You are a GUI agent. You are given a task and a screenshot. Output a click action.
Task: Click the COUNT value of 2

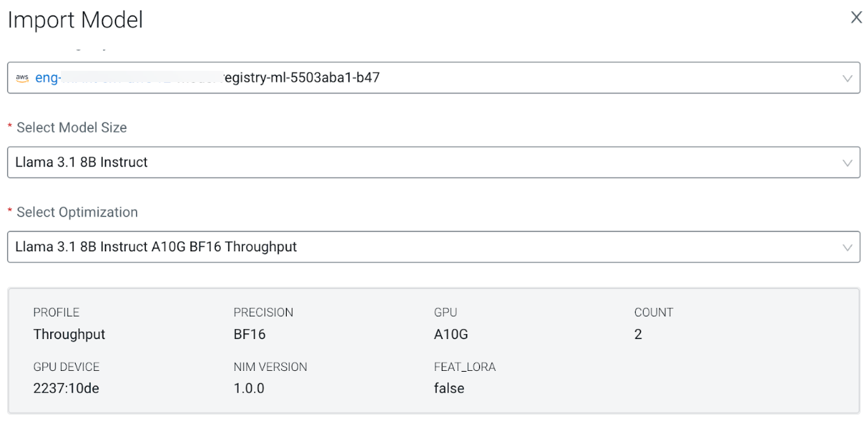coord(638,334)
